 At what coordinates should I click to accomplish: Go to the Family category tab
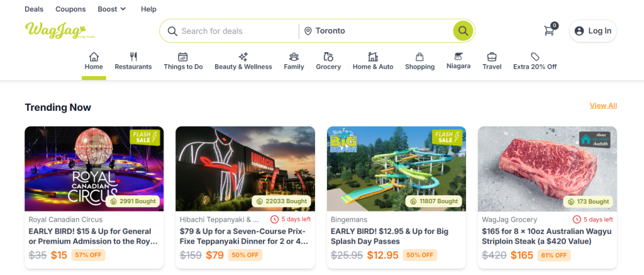(x=294, y=60)
